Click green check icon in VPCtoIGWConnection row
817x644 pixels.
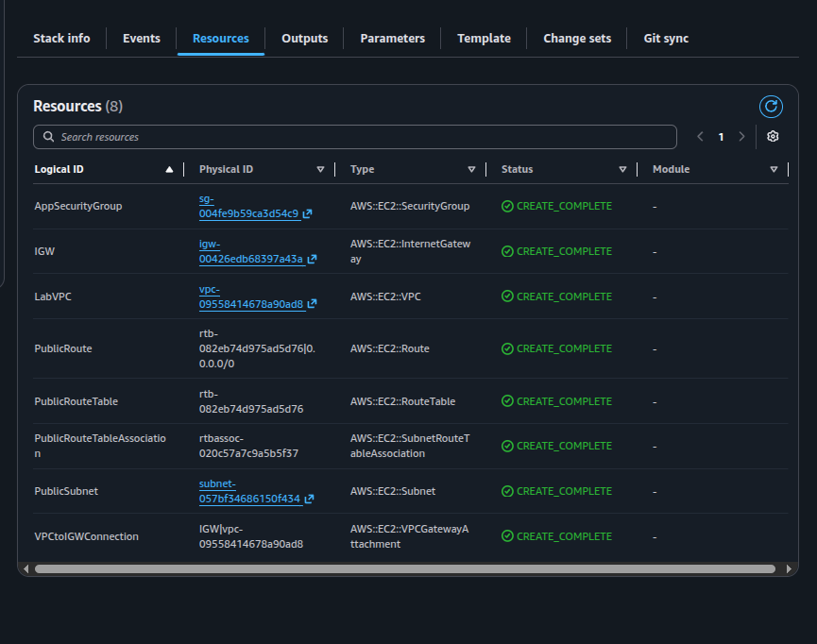507,536
